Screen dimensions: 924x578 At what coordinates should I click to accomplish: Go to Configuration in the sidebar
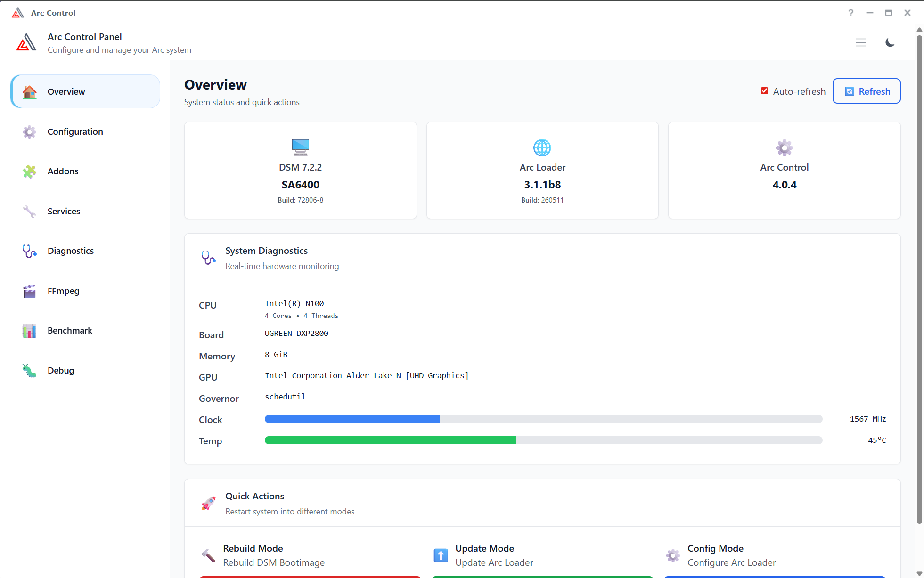point(85,131)
